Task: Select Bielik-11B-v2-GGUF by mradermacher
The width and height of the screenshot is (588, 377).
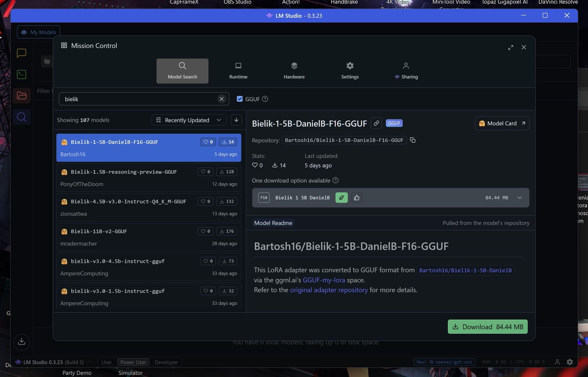Action: tap(149, 237)
